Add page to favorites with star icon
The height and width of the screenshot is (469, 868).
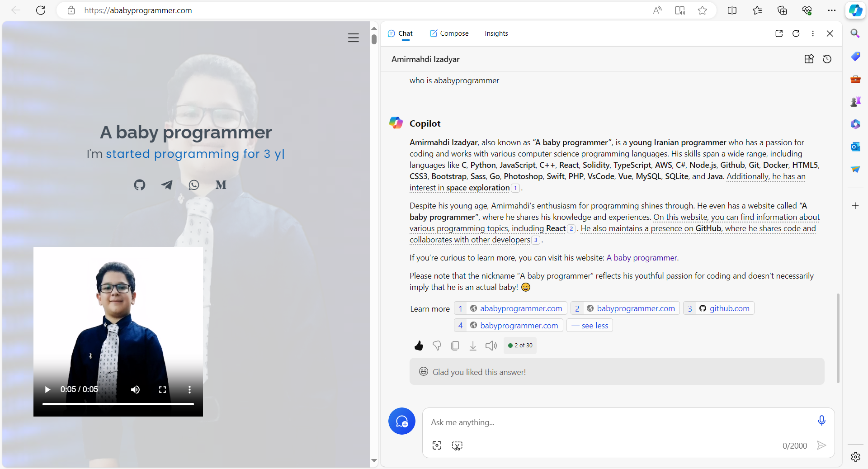(702, 10)
